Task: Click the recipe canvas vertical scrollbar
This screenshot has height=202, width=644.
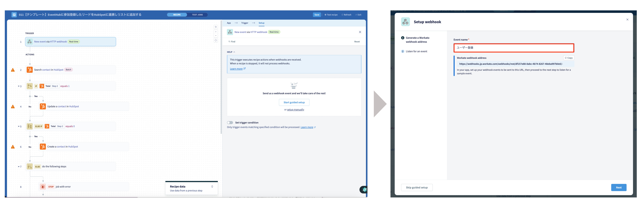Action: pos(221,77)
